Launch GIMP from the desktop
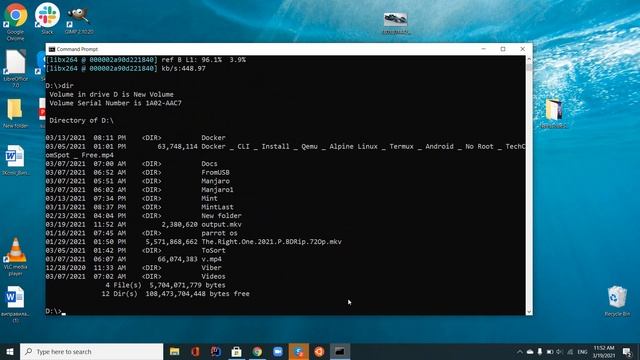Viewport: 640px width, 360px height. click(79, 20)
